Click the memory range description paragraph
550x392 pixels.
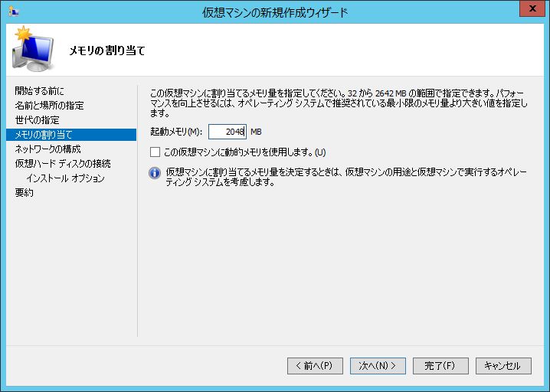coord(339,103)
